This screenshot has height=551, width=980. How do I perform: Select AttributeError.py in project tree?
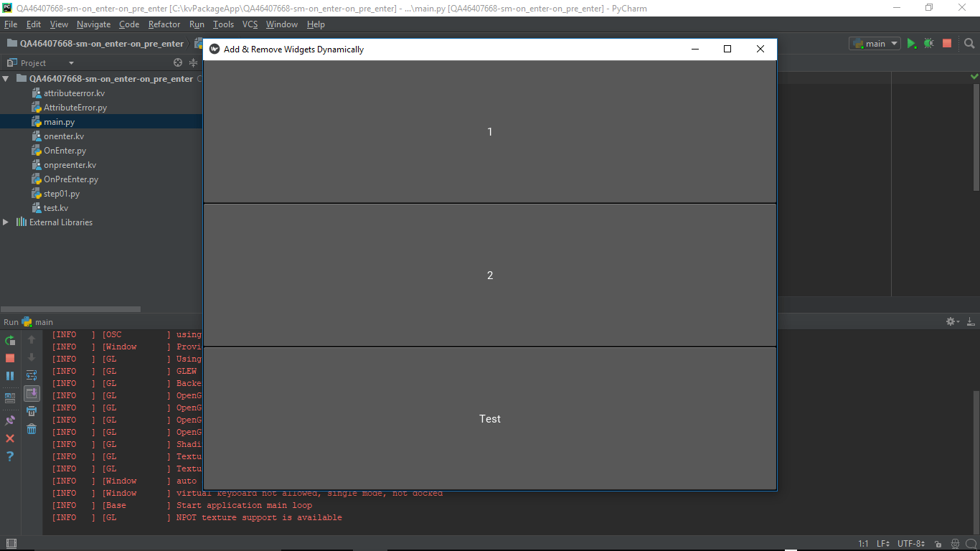point(75,108)
